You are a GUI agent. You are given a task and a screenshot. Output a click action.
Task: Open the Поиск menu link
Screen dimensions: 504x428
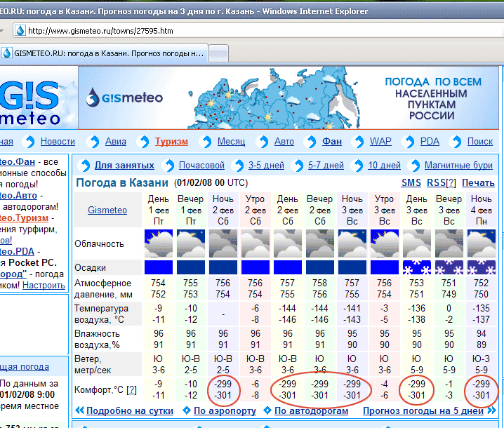480,142
